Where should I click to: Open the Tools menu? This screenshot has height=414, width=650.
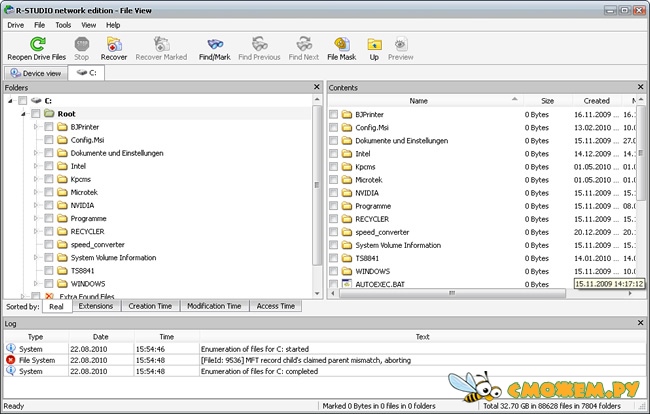63,25
